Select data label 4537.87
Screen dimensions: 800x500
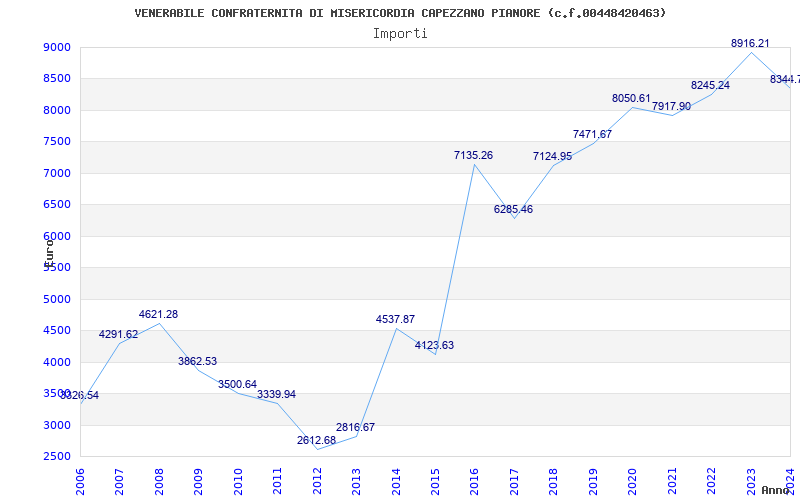[395, 319]
